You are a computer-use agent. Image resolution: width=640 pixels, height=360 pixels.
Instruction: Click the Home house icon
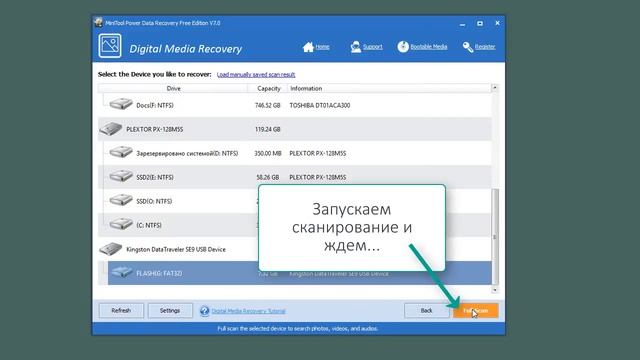point(308,47)
